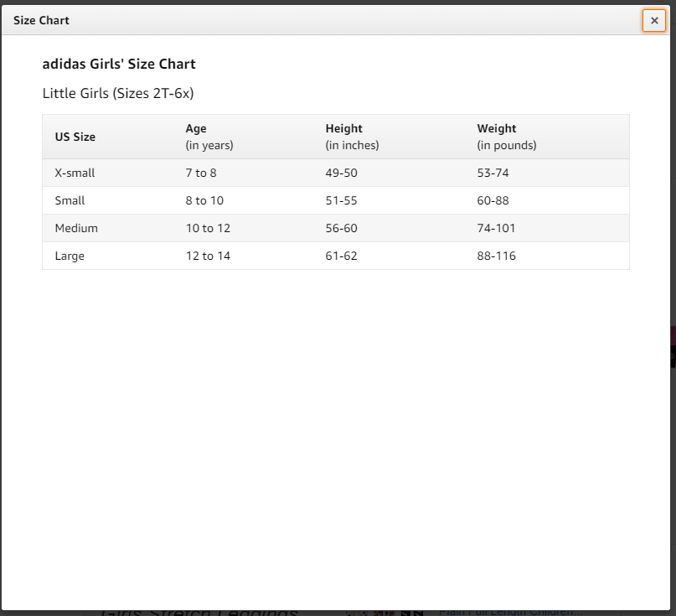This screenshot has width=676, height=616.
Task: Click the "Age" column header
Action: [x=196, y=128]
